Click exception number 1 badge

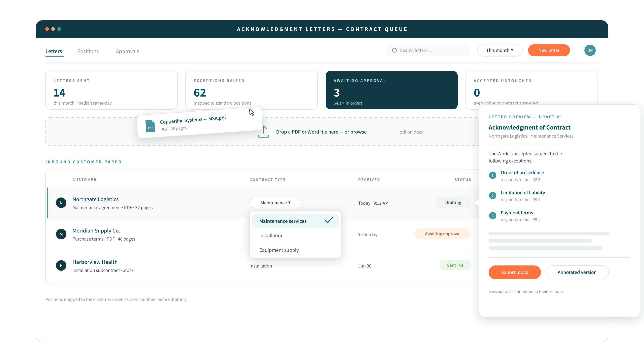[492, 176]
